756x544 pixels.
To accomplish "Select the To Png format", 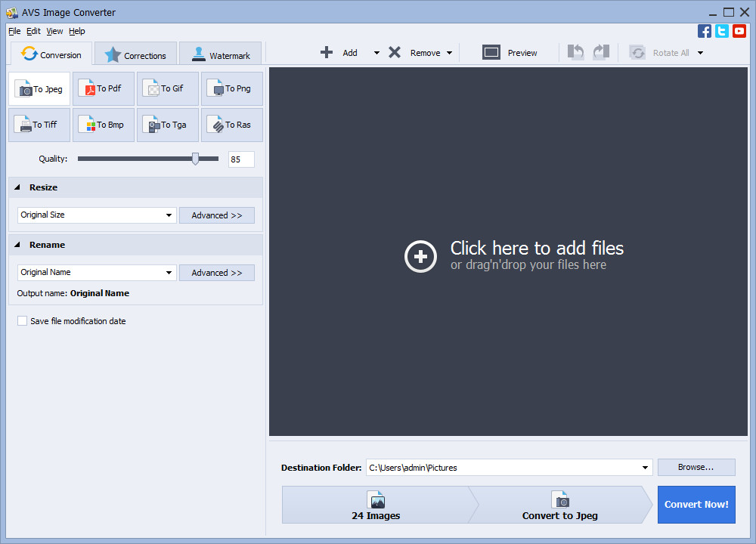I will pos(231,88).
